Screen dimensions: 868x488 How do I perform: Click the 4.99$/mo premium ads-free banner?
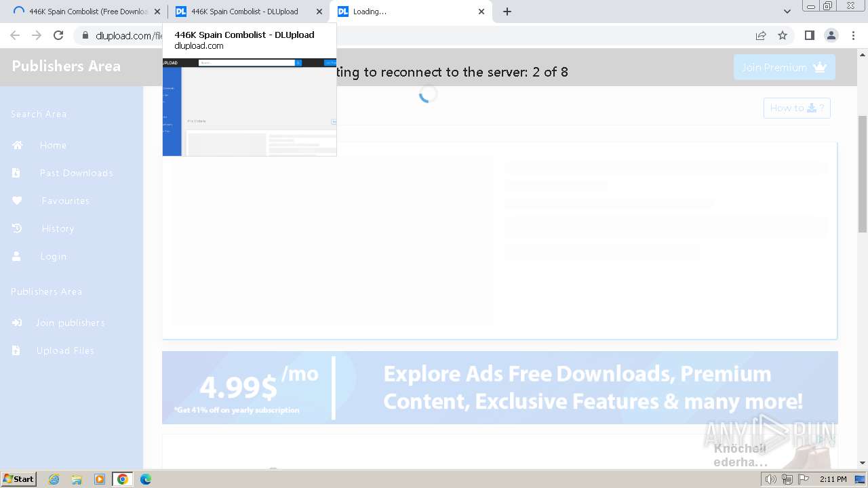click(500, 388)
